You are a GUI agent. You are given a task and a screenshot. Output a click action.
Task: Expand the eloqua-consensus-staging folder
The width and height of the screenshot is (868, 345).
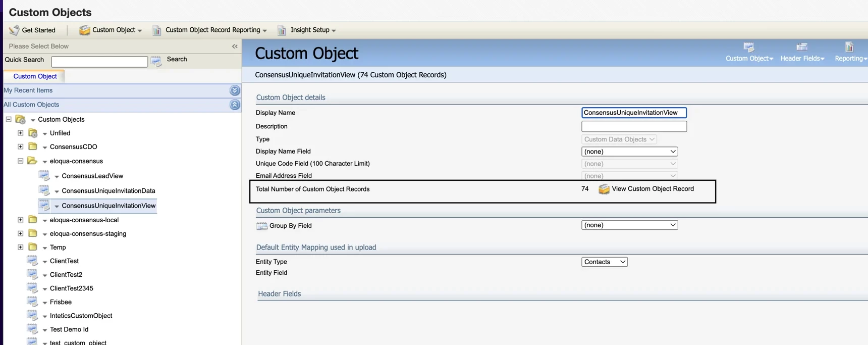[21, 234]
